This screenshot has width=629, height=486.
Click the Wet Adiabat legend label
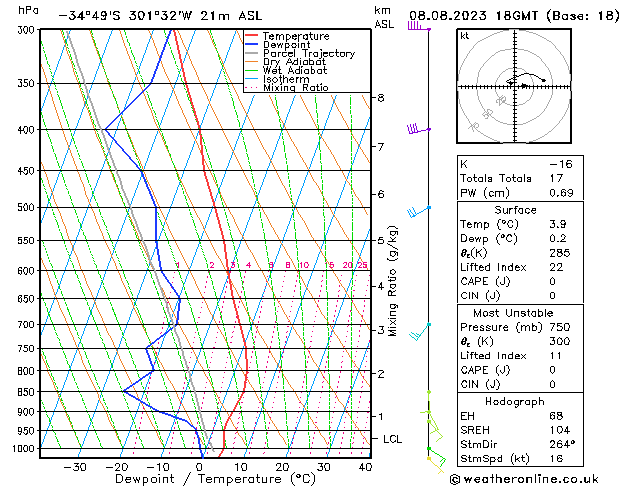click(x=295, y=71)
